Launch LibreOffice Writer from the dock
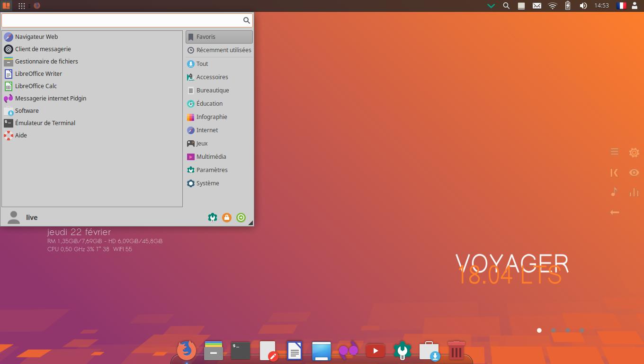The width and height of the screenshot is (644, 364). point(295,351)
